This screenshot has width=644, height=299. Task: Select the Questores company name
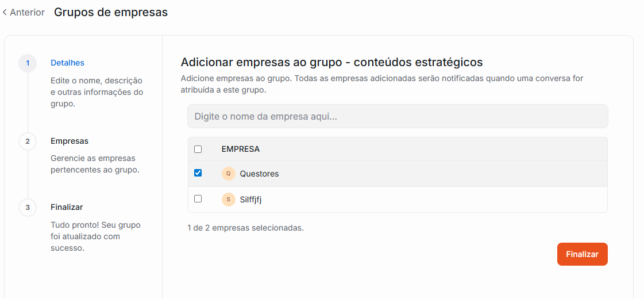pyautogui.click(x=259, y=174)
